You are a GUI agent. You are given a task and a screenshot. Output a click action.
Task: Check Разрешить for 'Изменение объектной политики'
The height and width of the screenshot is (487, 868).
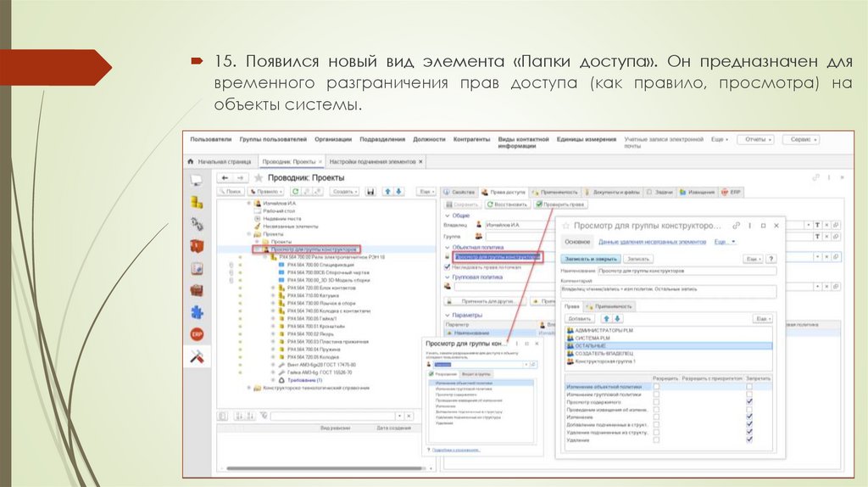[x=657, y=387]
